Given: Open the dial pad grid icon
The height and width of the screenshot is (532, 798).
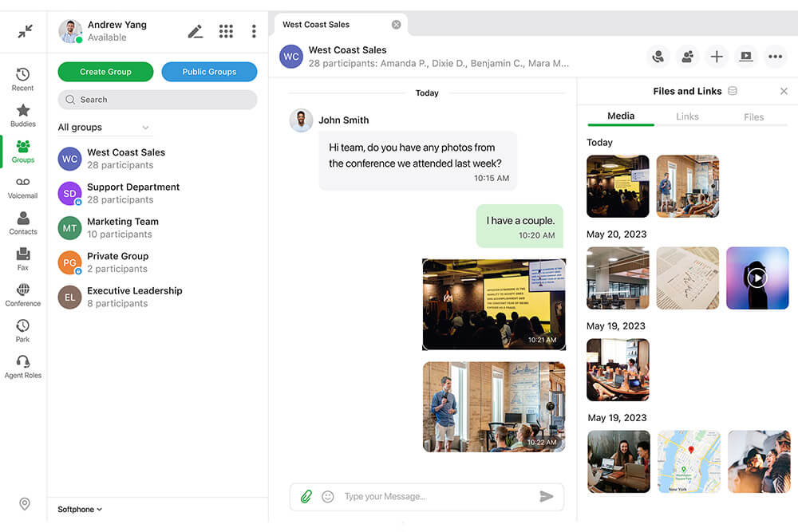Looking at the screenshot, I should pos(226,32).
